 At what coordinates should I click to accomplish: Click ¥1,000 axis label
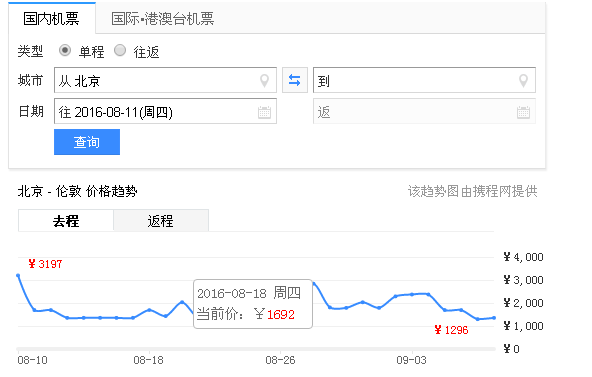(523, 326)
